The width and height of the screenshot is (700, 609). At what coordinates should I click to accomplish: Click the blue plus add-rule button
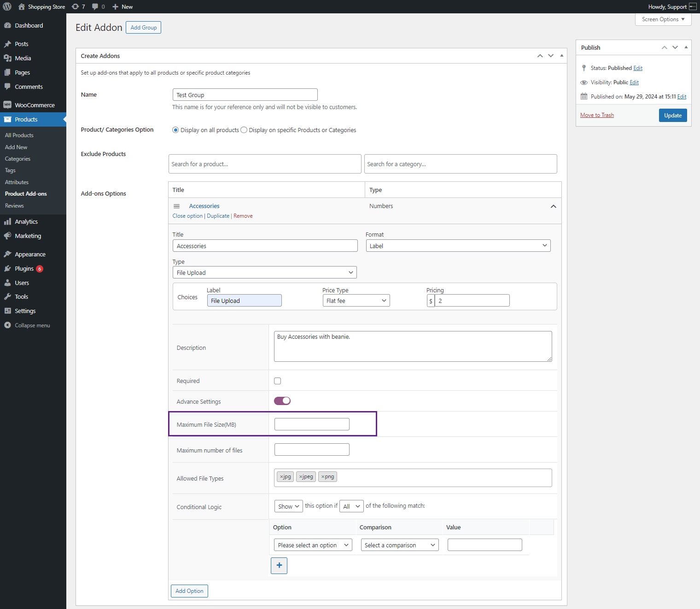point(279,566)
